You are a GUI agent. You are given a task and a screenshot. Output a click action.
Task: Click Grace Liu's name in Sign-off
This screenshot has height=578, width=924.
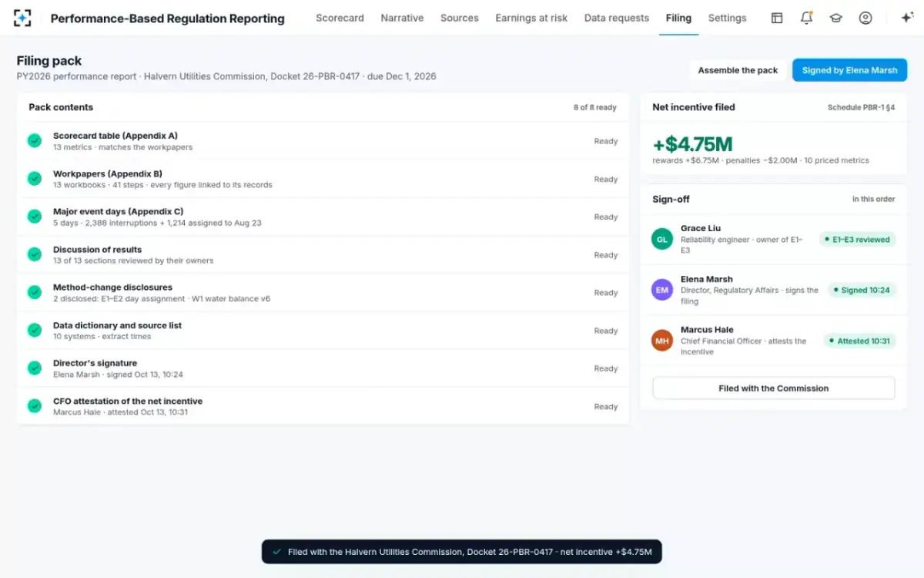[699, 228]
